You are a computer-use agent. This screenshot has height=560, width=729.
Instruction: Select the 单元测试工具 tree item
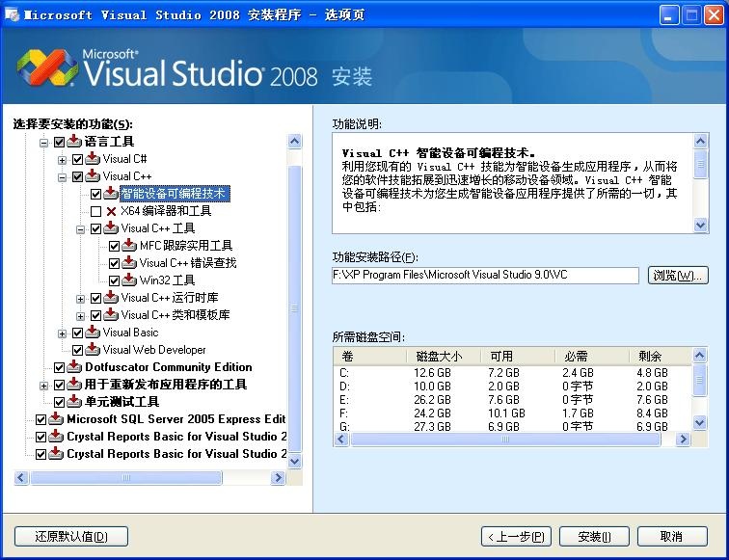pos(121,402)
